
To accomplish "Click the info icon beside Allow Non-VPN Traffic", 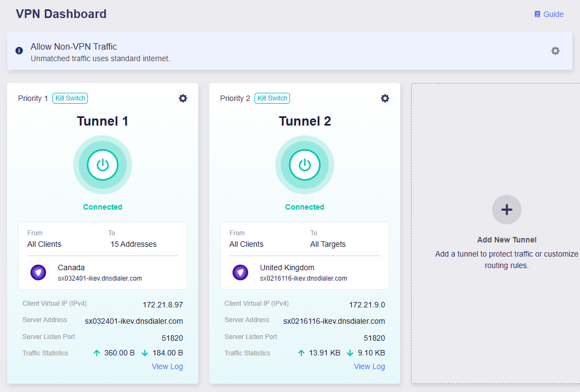I will coord(19,51).
